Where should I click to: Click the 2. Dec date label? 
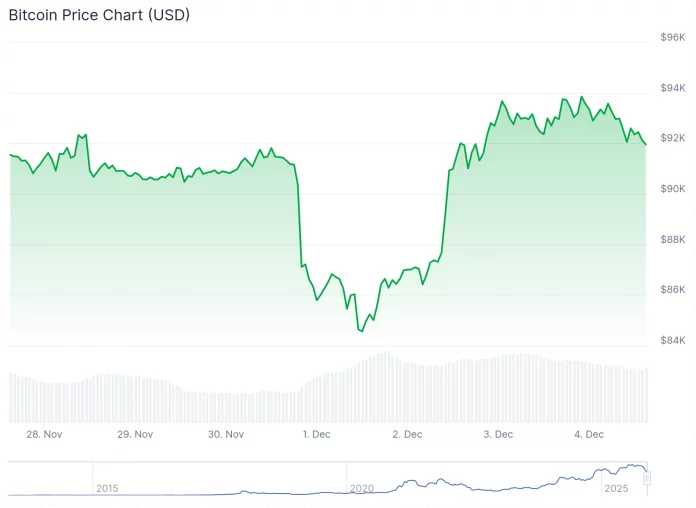[x=407, y=434]
